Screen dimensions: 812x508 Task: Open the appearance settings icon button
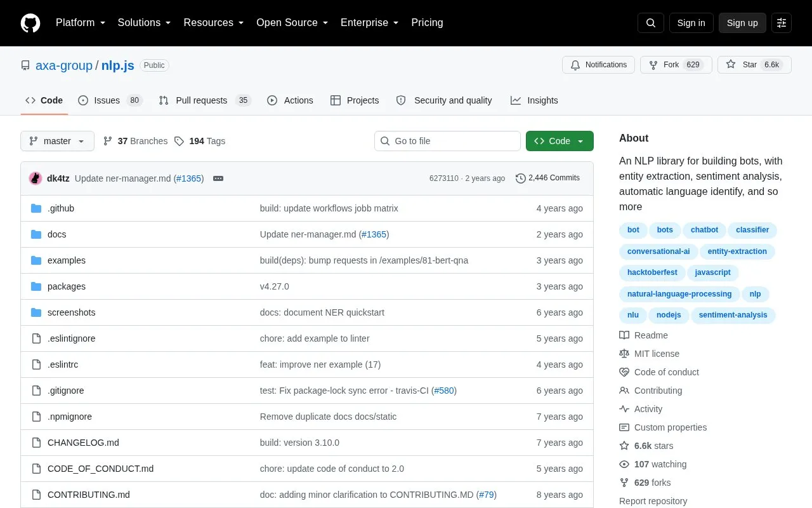(x=782, y=23)
